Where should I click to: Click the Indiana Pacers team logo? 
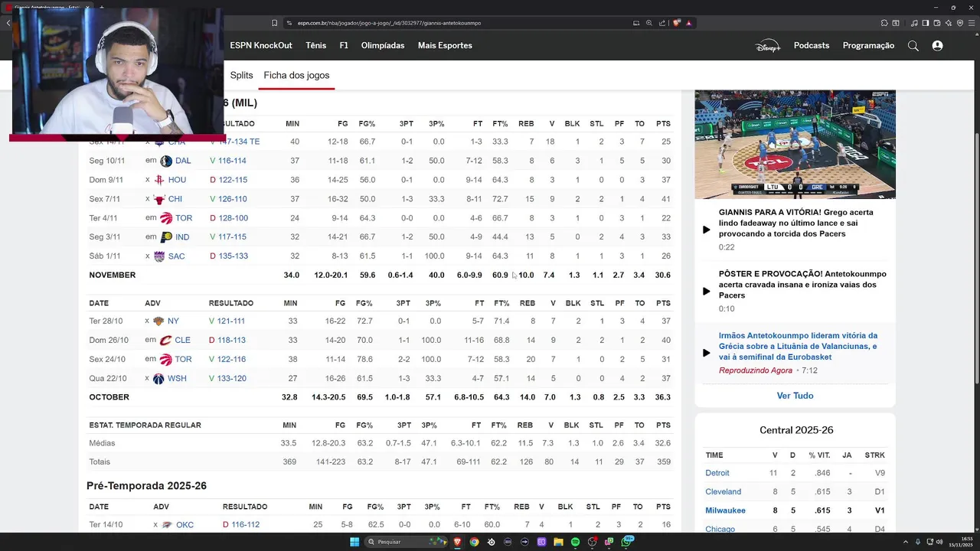coord(166,237)
